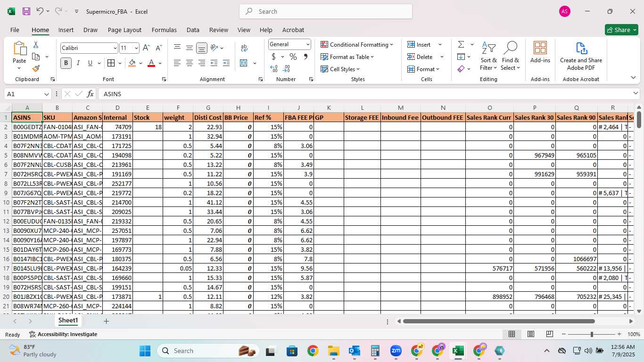Apply Percent Style number format
This screenshot has height=362, width=644.
pyautogui.click(x=293, y=57)
